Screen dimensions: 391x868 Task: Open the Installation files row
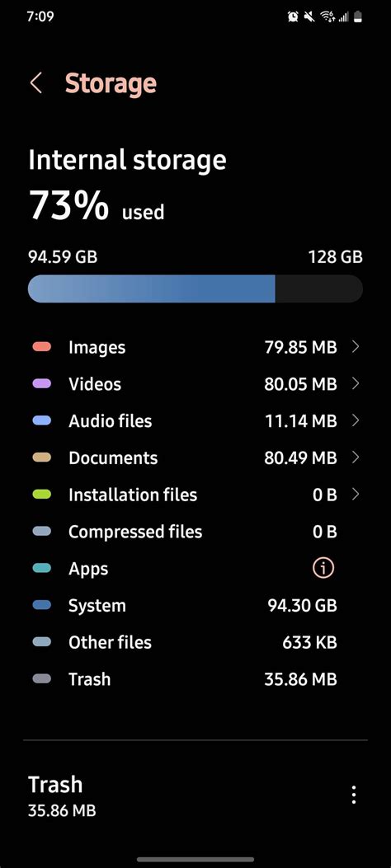195,495
